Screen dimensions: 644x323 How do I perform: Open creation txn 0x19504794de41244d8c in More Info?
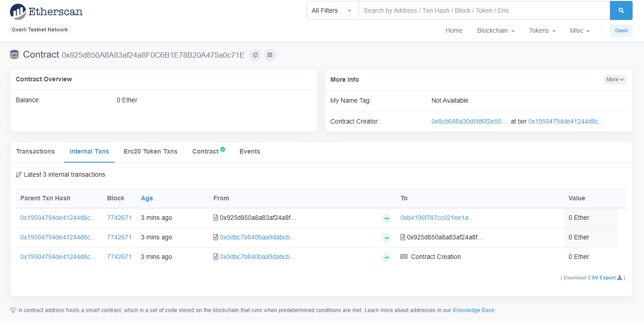point(566,121)
